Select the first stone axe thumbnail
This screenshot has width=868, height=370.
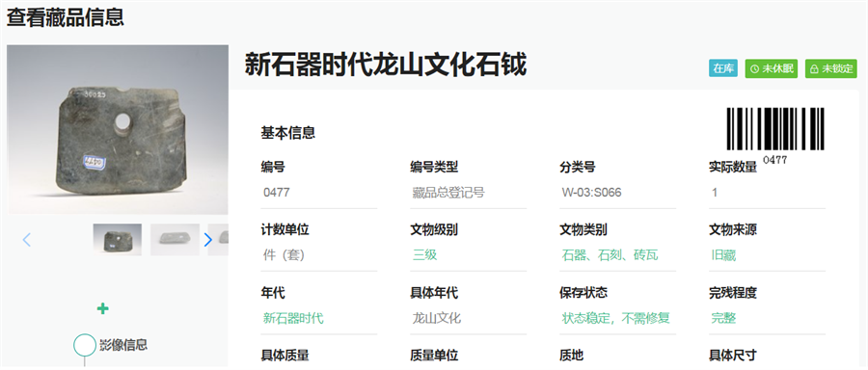118,240
